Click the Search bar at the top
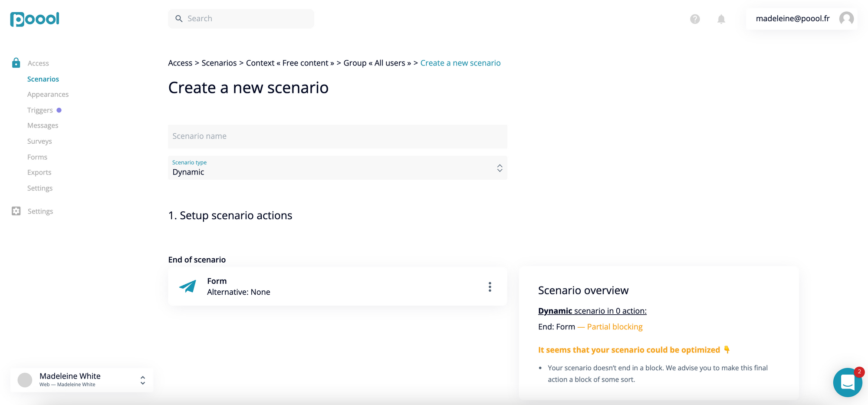 coord(241,18)
